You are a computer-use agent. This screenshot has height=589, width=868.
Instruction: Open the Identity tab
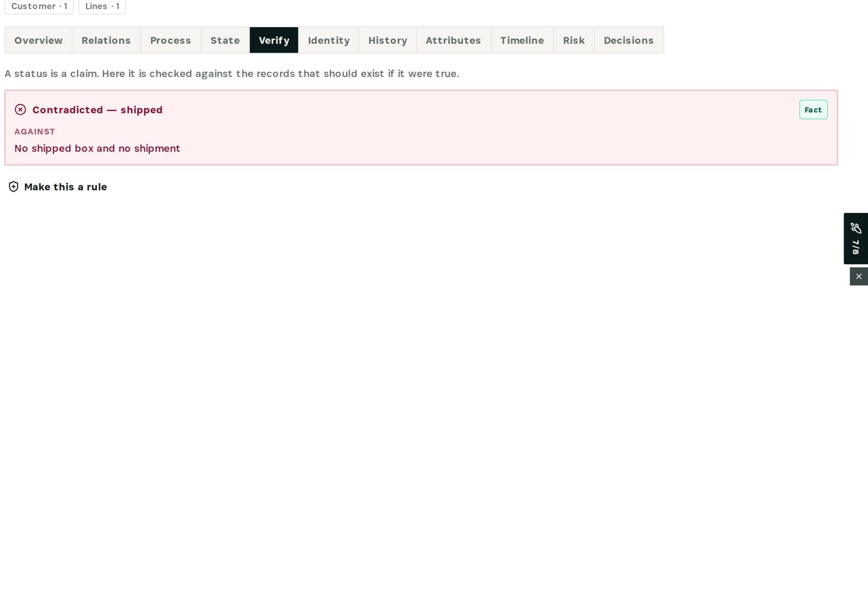[x=329, y=40]
